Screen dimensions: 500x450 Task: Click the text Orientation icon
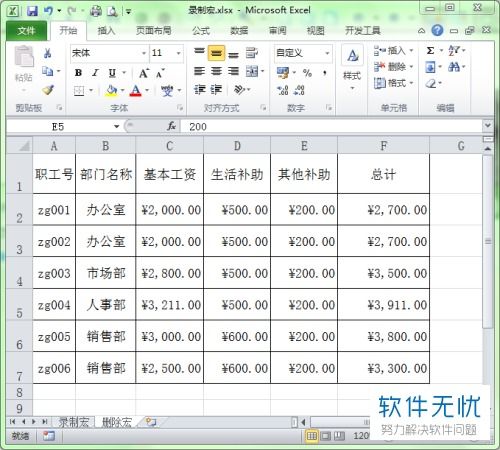tap(240, 89)
